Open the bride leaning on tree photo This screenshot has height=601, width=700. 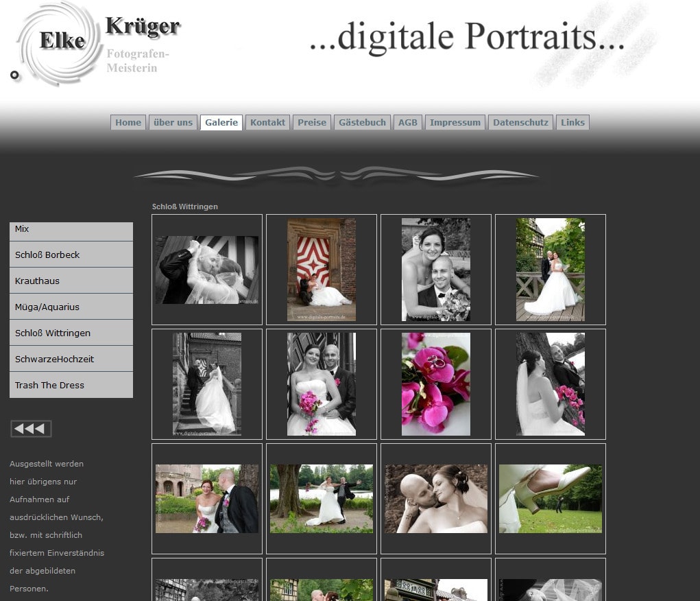(x=551, y=384)
